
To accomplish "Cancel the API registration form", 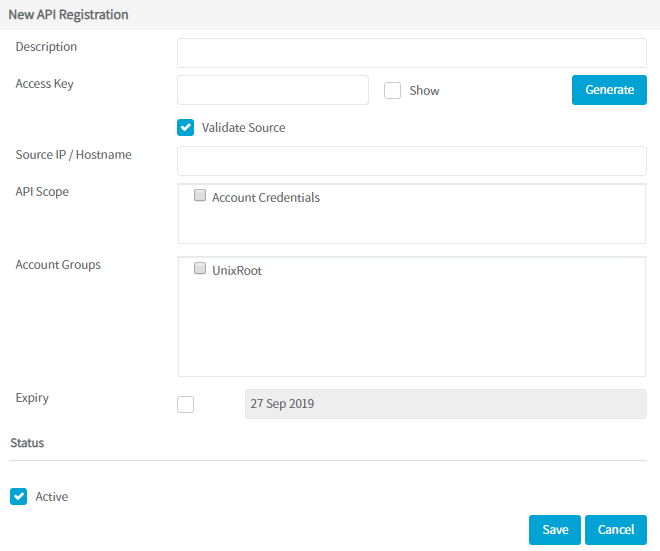I will tap(616, 530).
